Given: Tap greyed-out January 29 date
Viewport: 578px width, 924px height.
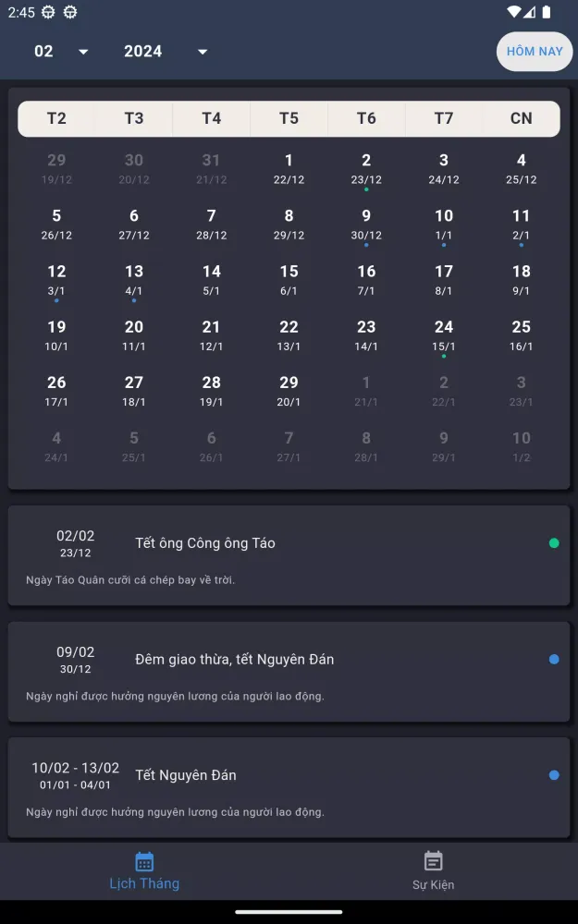Looking at the screenshot, I should pyautogui.click(x=56, y=168).
